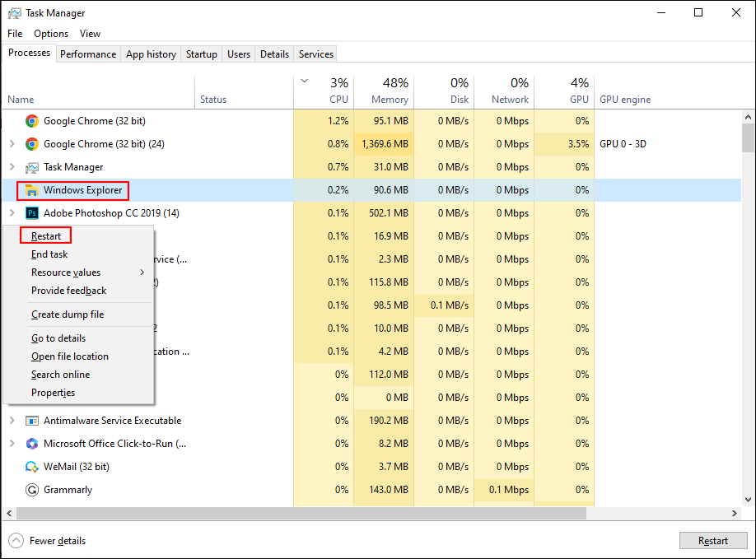Sort processes by Memory column header
The width and height of the screenshot is (756, 559).
384,91
